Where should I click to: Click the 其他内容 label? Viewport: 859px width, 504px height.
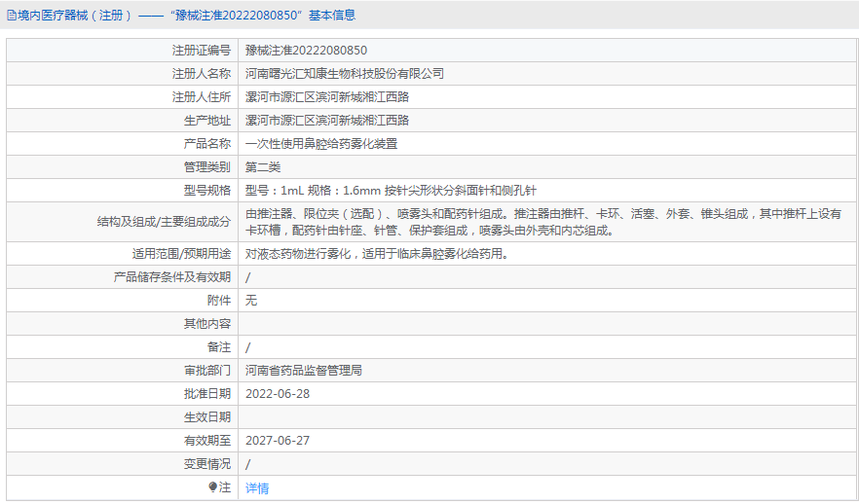[x=207, y=324]
